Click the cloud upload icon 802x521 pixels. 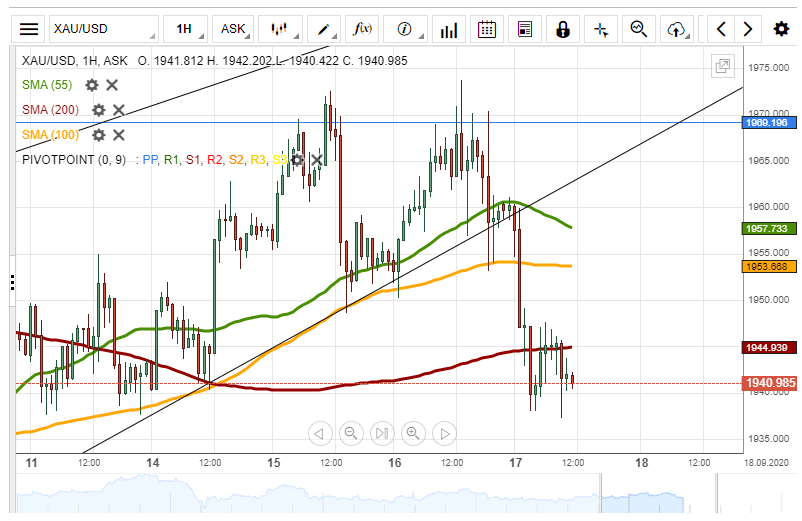coord(677,29)
